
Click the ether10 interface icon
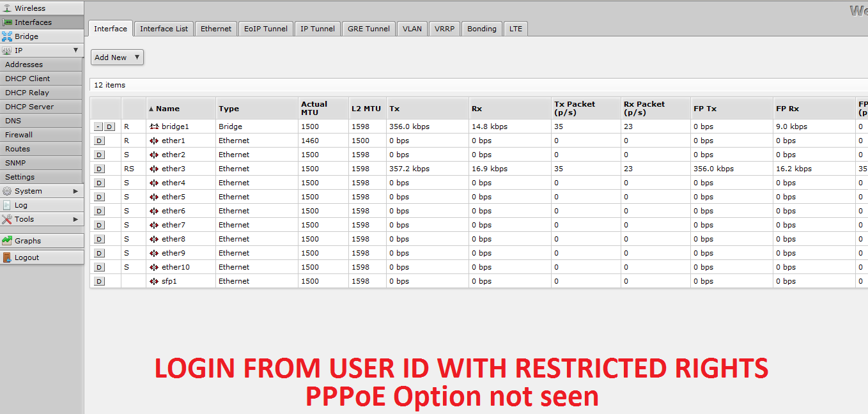pyautogui.click(x=154, y=267)
